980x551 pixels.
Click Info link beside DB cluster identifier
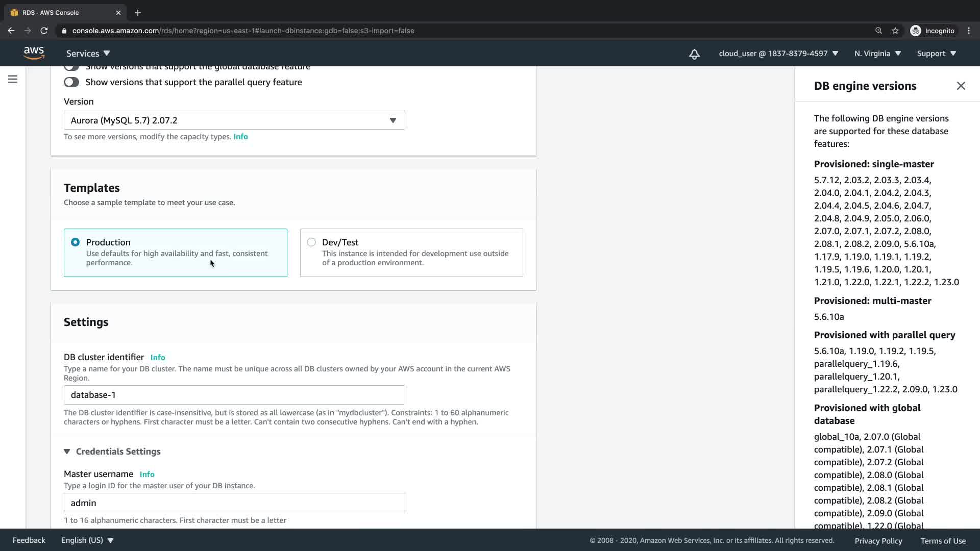point(158,358)
